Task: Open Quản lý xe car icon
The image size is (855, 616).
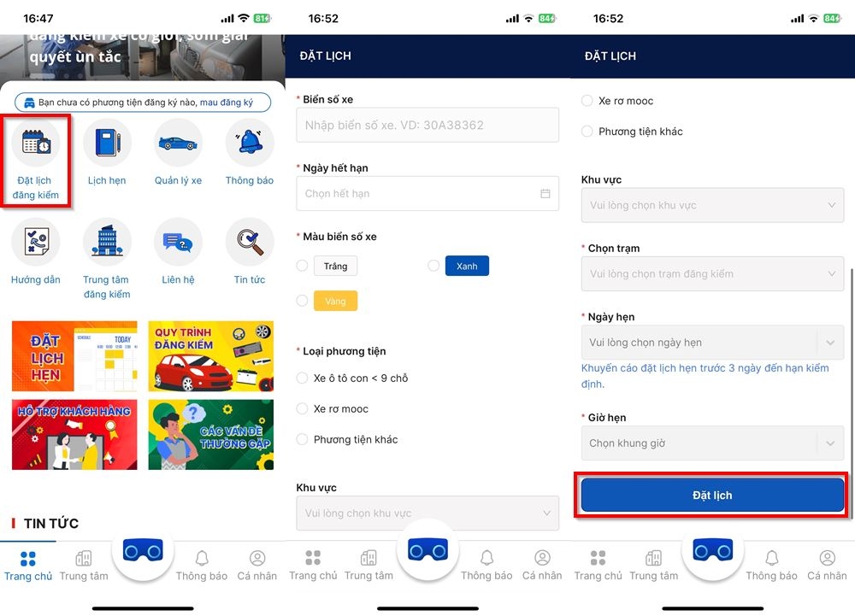Action: point(178,143)
